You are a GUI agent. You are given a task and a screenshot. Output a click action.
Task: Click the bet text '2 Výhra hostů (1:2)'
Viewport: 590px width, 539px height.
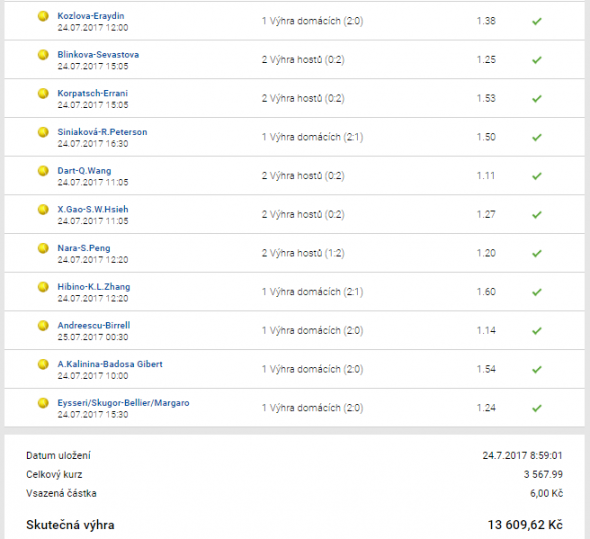pyautogui.click(x=303, y=253)
